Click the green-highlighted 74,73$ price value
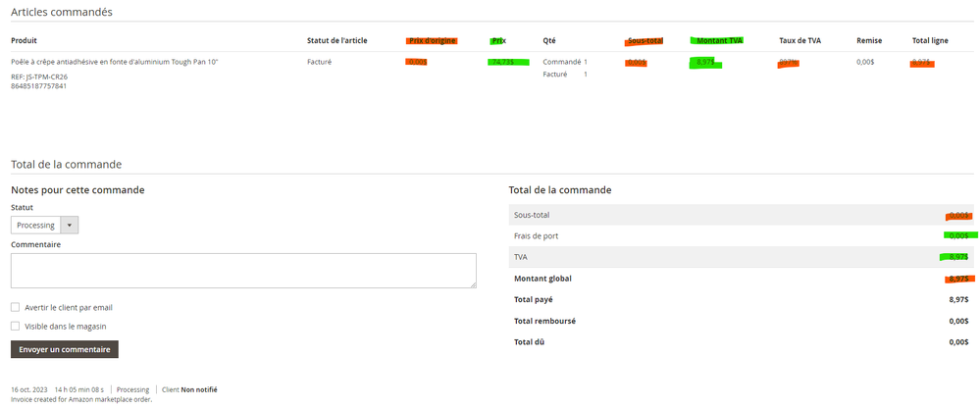This screenshot has width=980, height=409. click(507, 62)
